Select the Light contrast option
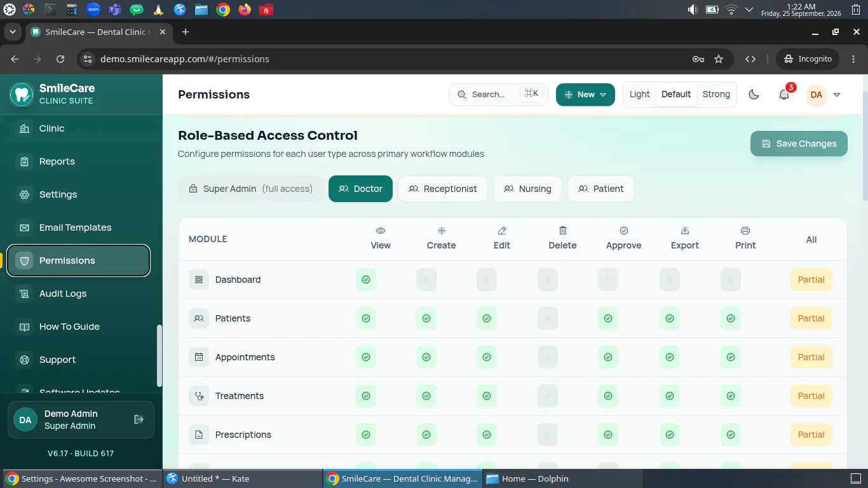Screen dimensions: 868x488 tap(639, 95)
